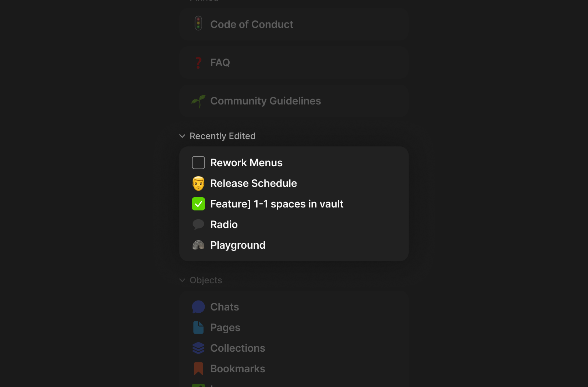
Task: Open the Code of Conduct page
Action: [x=251, y=25]
